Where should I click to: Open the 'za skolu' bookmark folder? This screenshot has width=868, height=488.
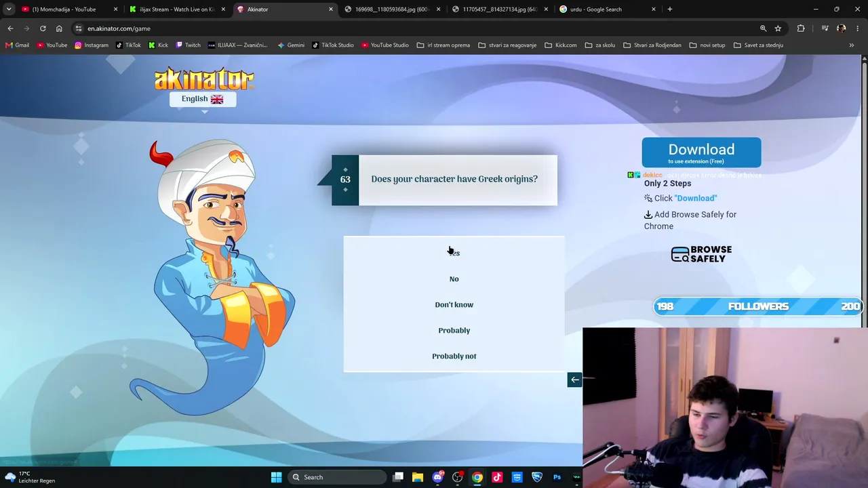[x=599, y=45]
